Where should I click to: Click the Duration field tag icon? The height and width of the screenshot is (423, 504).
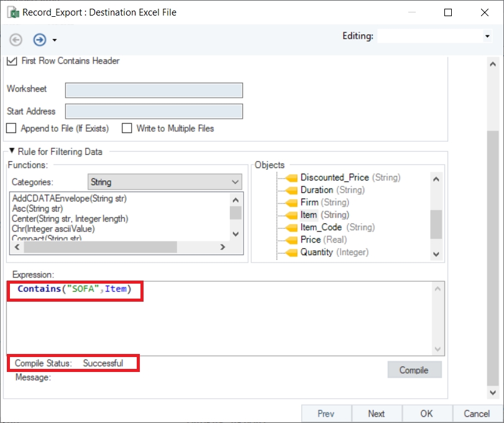(x=291, y=190)
